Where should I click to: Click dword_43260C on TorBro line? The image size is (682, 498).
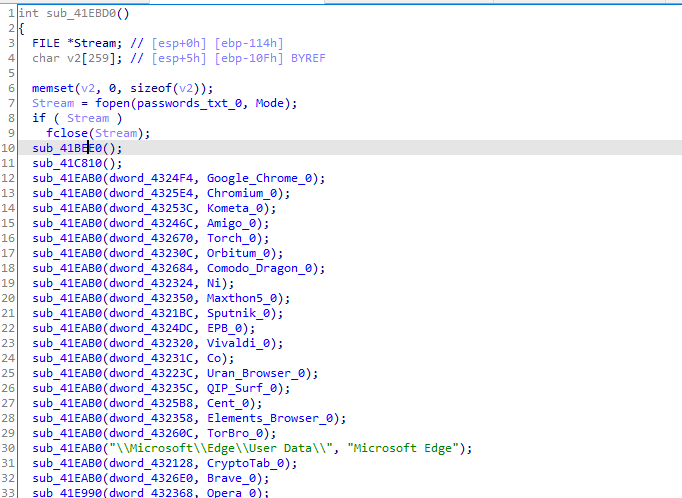click(x=151, y=433)
